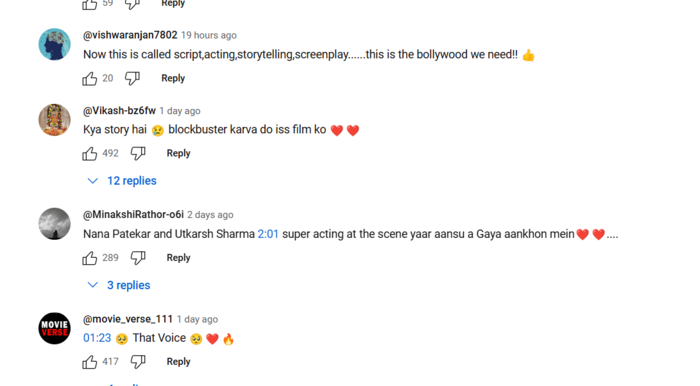Reply to the @vishwaranjan7802 comment
700x386 pixels.
click(x=173, y=78)
